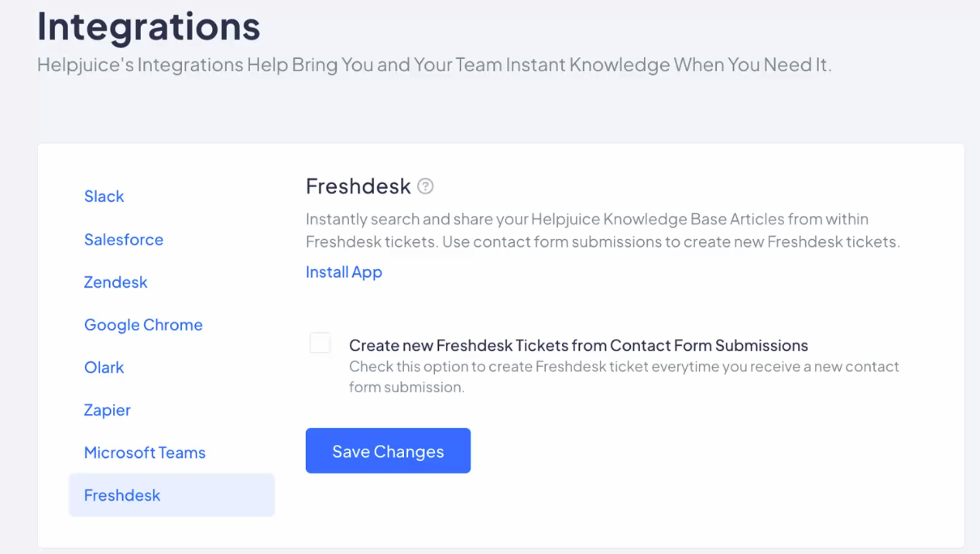This screenshot has width=980, height=554.
Task: Click the Freshdesk description paragraph
Action: 602,231
